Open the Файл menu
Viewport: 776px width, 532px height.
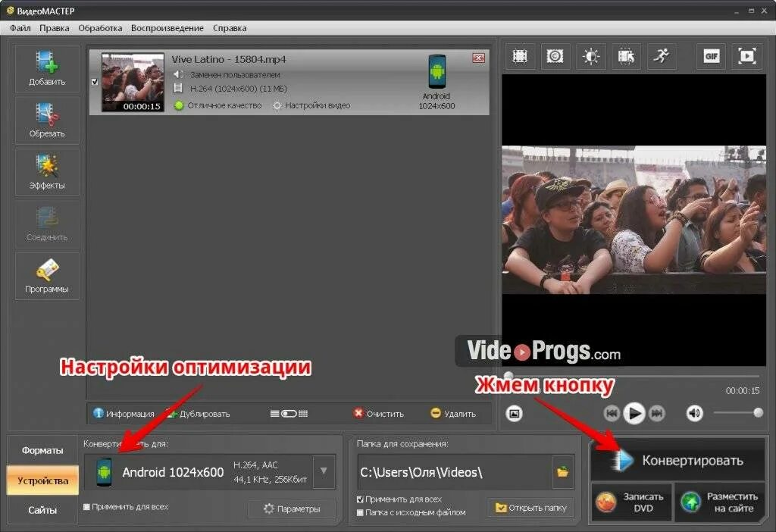[x=20, y=28]
